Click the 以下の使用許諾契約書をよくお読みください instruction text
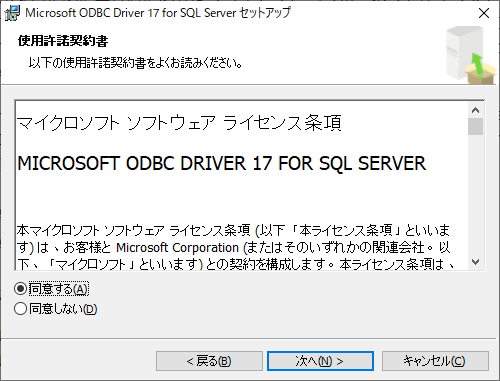The width and height of the screenshot is (500, 381). point(135,62)
